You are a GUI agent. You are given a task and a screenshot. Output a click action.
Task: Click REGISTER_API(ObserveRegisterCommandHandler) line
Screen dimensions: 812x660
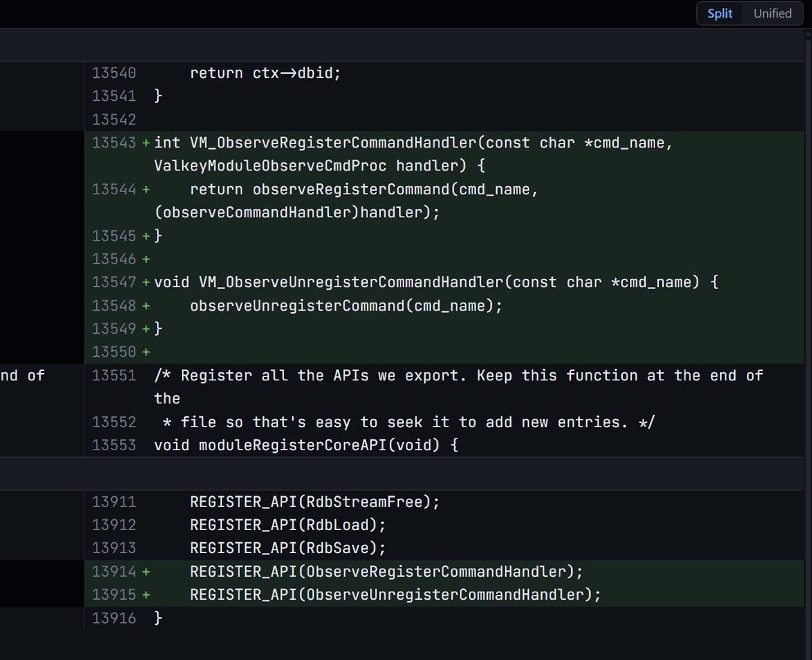[x=386, y=572]
